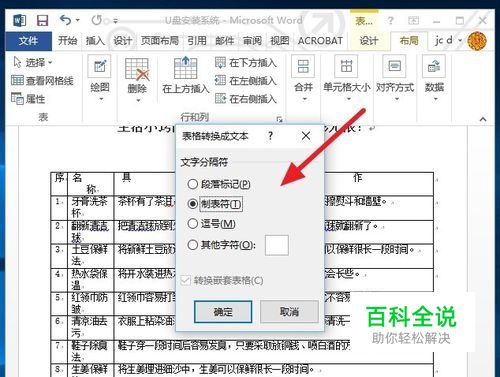Click Insert Left (在左侧插入)
The image size is (500, 377).
246,81
